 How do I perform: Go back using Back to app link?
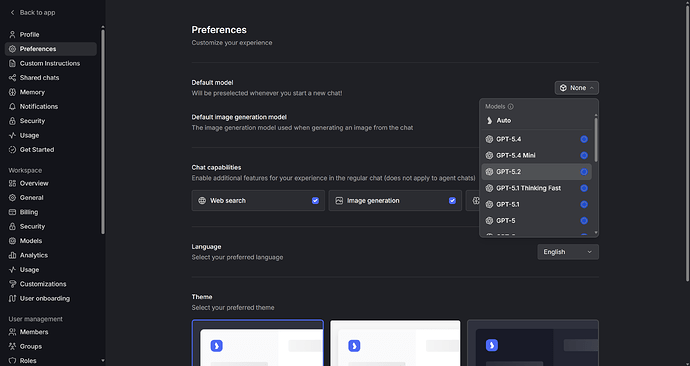[33, 12]
